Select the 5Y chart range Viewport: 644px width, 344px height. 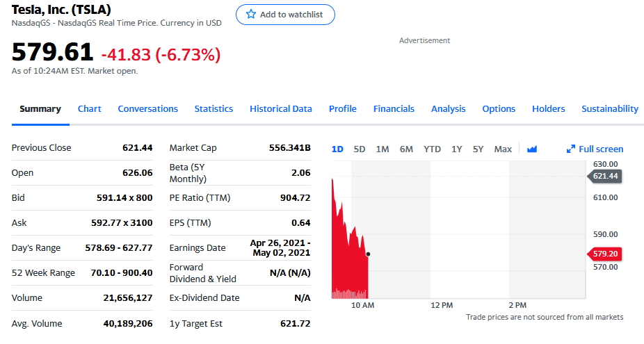(478, 149)
